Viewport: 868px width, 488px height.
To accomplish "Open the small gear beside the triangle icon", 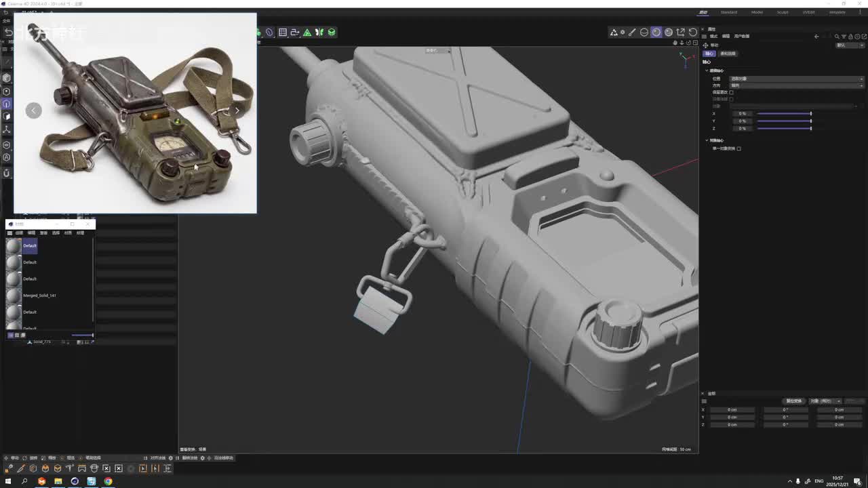I will (623, 32).
